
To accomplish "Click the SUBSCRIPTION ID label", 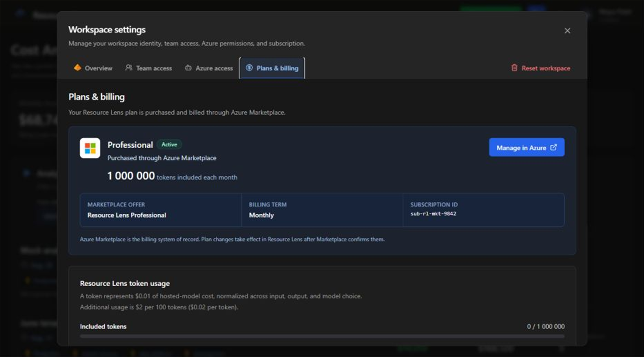I will click(x=434, y=205).
